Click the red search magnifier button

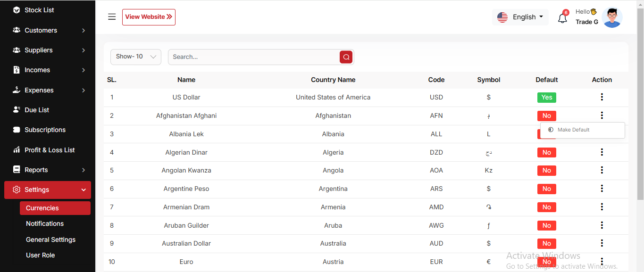coord(346,57)
